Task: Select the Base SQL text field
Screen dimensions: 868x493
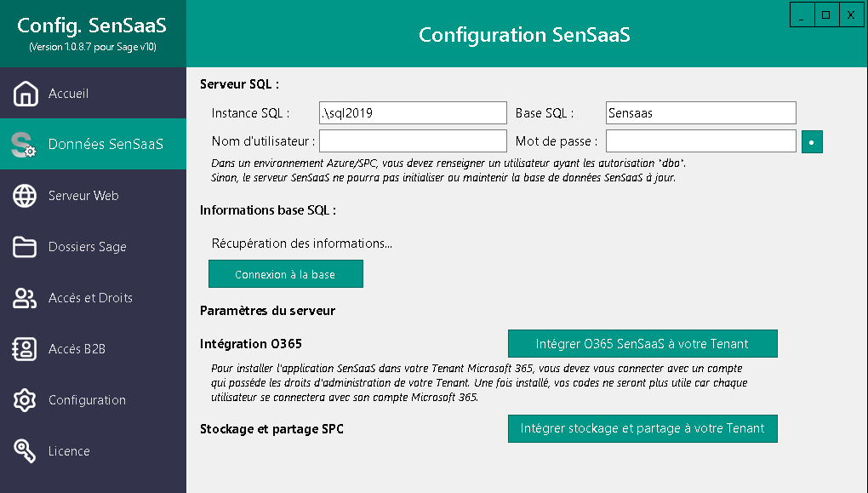Action: tap(700, 112)
